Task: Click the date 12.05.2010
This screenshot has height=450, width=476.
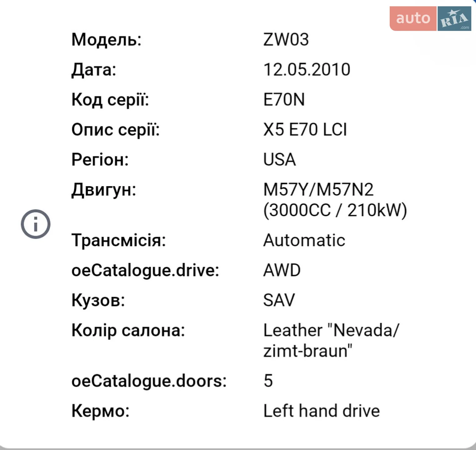Action: coord(307,69)
